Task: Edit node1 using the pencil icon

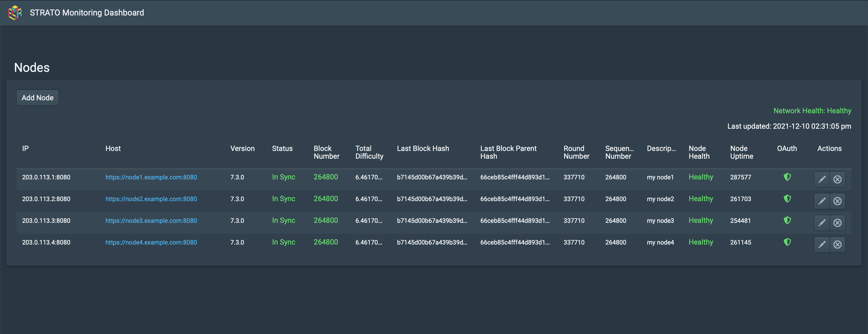Action: (x=822, y=179)
